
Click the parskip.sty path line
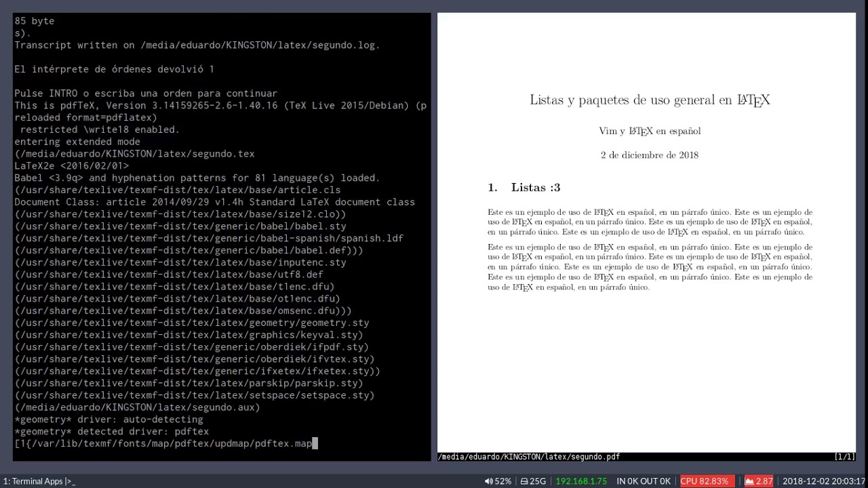[189, 384]
